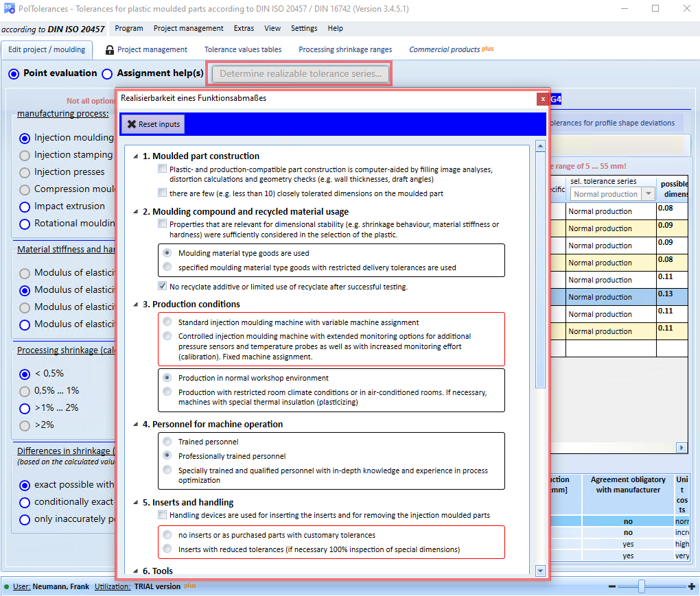Click the zoom slider handle in status bar
Image resolution: width=700 pixels, height=596 pixels.
tap(642, 586)
